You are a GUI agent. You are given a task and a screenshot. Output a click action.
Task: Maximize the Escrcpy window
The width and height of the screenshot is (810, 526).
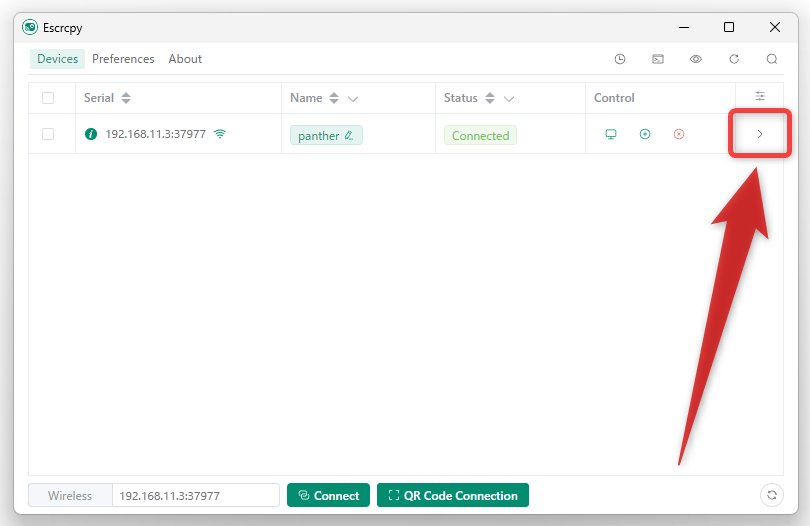click(x=729, y=27)
